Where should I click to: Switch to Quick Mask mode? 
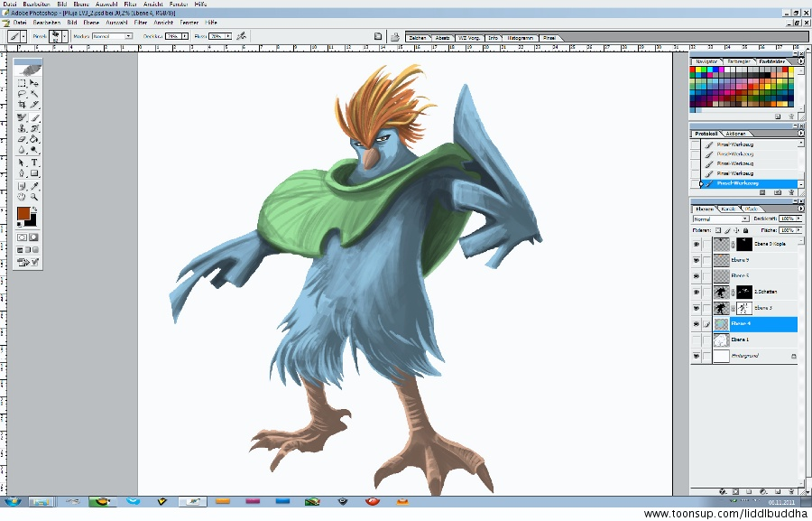[33, 237]
